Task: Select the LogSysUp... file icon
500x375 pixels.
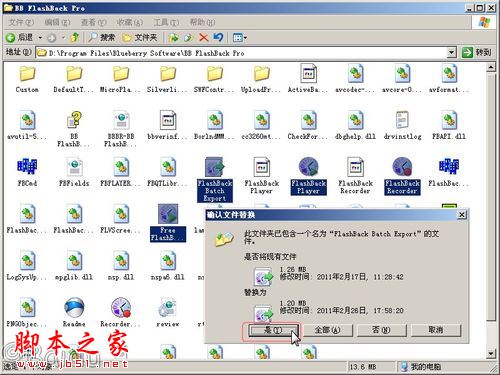Action: (27, 261)
